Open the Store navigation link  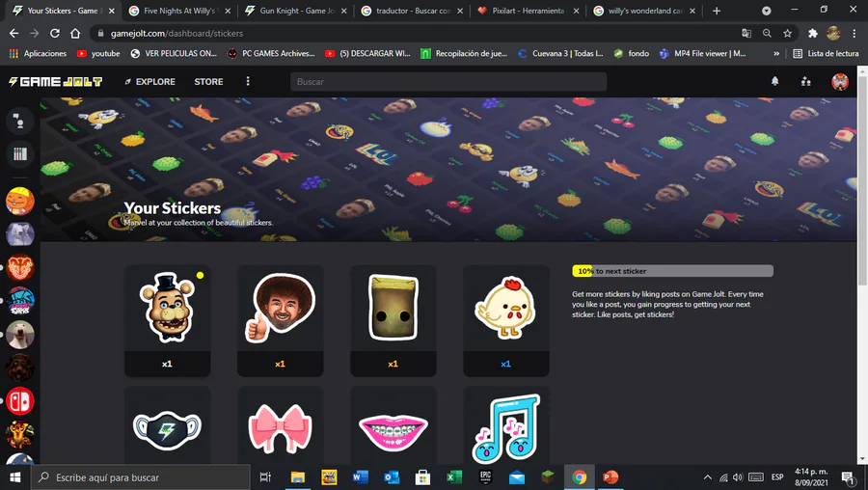208,81
